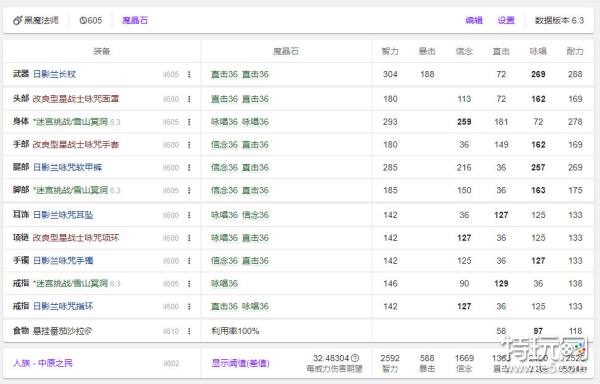Screen dimensions: 600x384
Task: Toggle 显示阈值(差值) display
Action: [241, 363]
